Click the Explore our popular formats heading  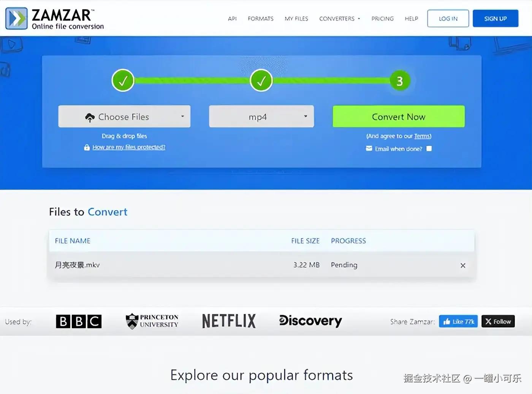[261, 375]
